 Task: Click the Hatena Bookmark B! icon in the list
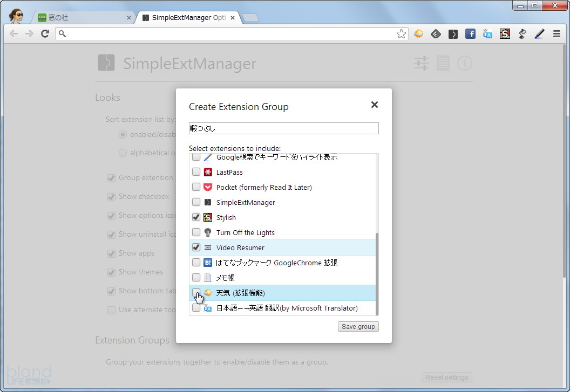pyautogui.click(x=208, y=262)
